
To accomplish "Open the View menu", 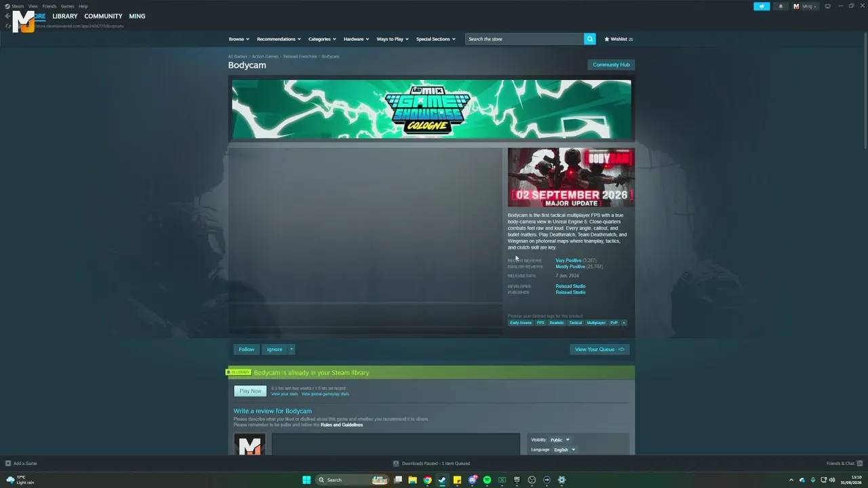I will 33,6.
